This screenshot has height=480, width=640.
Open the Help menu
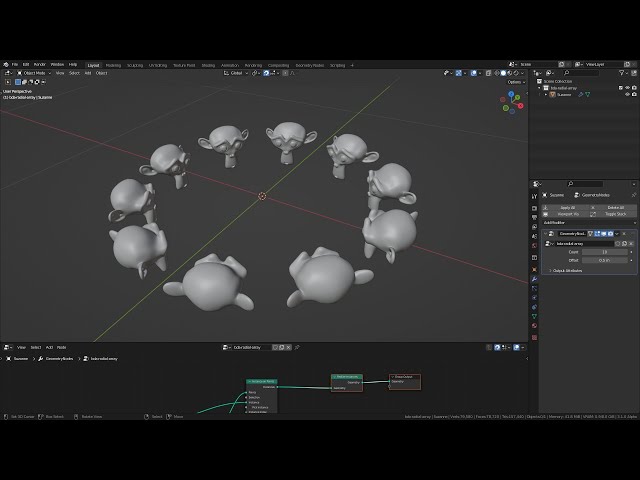coord(73,65)
